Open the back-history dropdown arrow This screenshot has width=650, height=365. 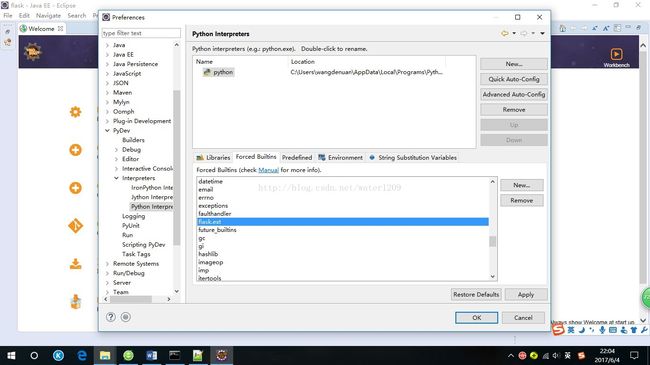pyautogui.click(x=514, y=33)
